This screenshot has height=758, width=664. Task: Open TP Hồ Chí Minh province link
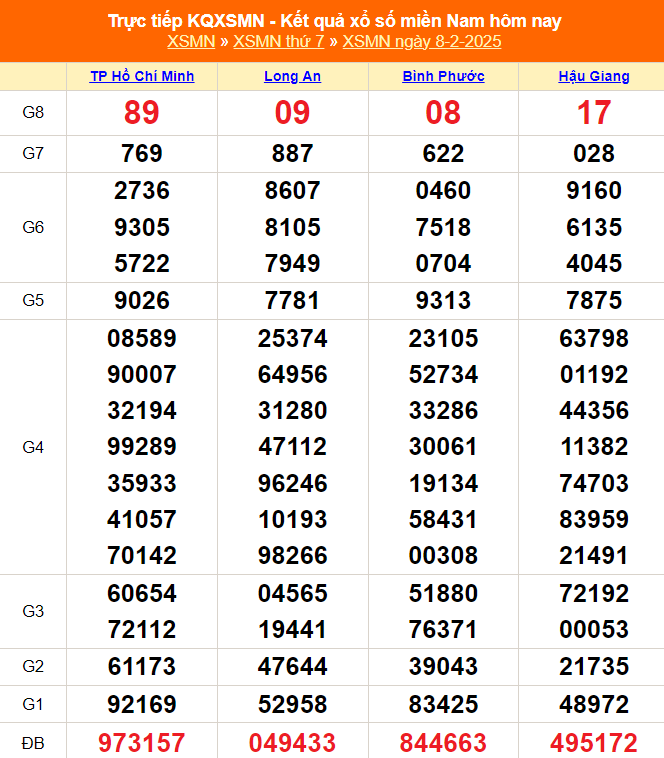tap(142, 76)
